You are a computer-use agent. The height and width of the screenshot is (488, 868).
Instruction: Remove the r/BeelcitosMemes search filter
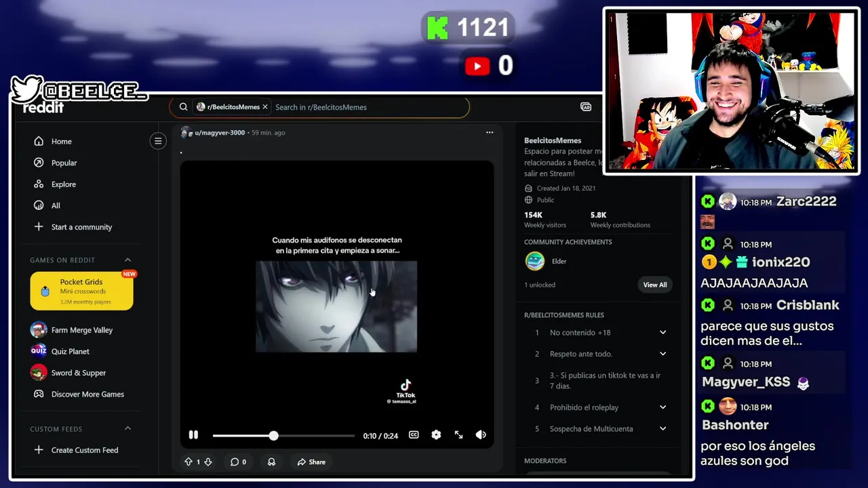[x=265, y=107]
